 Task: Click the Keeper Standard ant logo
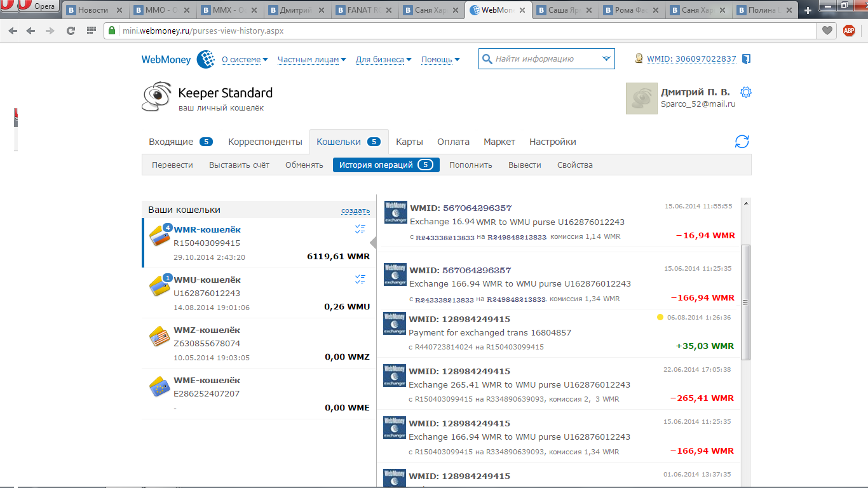coord(156,97)
